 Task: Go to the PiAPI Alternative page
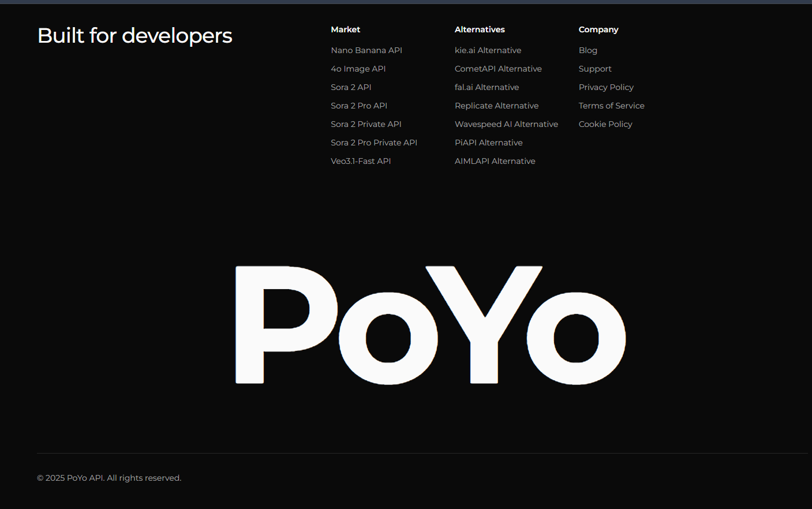pyautogui.click(x=488, y=143)
